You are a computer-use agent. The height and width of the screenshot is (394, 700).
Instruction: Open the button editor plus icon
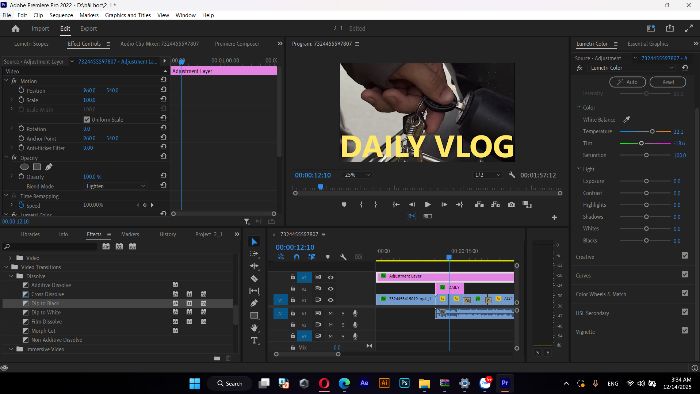point(554,217)
